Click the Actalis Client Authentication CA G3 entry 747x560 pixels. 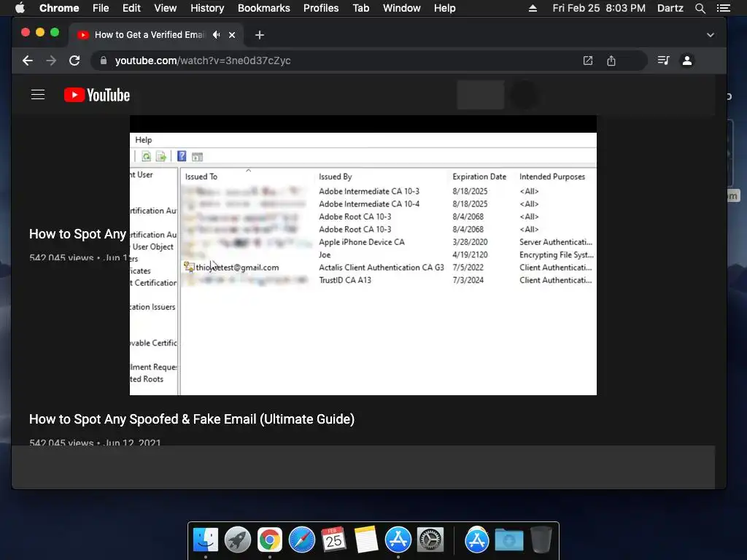(381, 267)
